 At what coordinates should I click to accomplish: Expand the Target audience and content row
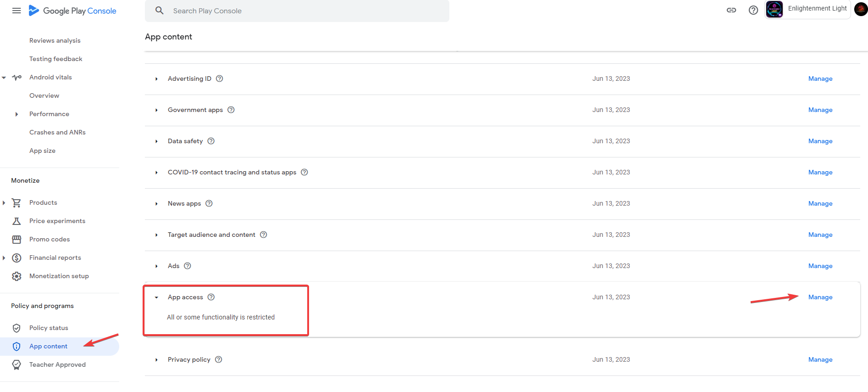pos(156,235)
